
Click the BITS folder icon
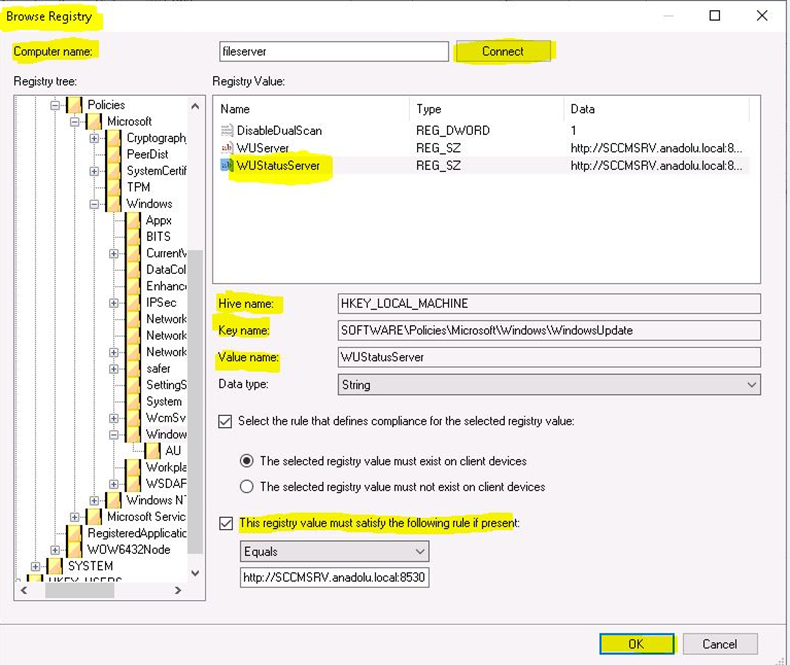click(134, 236)
